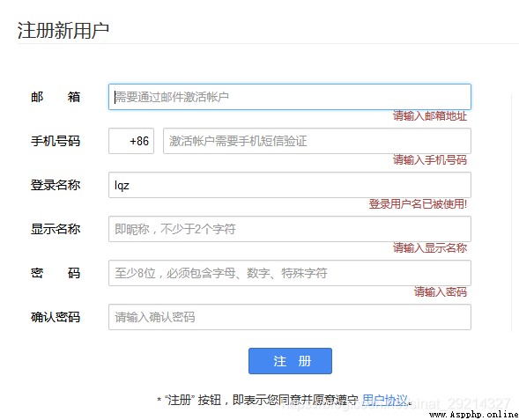The image size is (519, 420).
Task: Click the 手机号码 field label
Action: pyautogui.click(x=56, y=141)
